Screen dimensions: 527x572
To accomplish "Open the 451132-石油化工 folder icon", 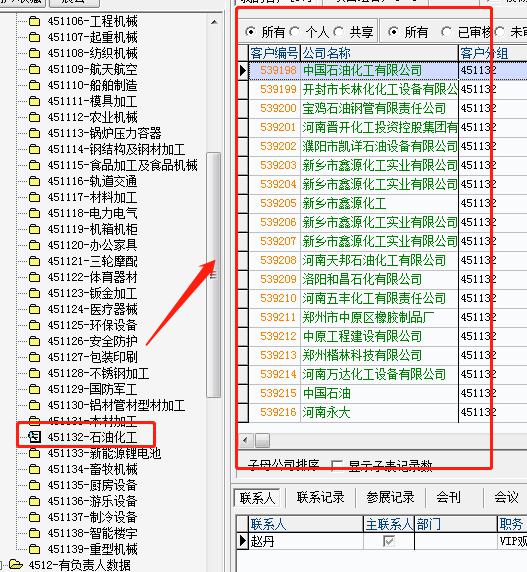I will pos(35,437).
